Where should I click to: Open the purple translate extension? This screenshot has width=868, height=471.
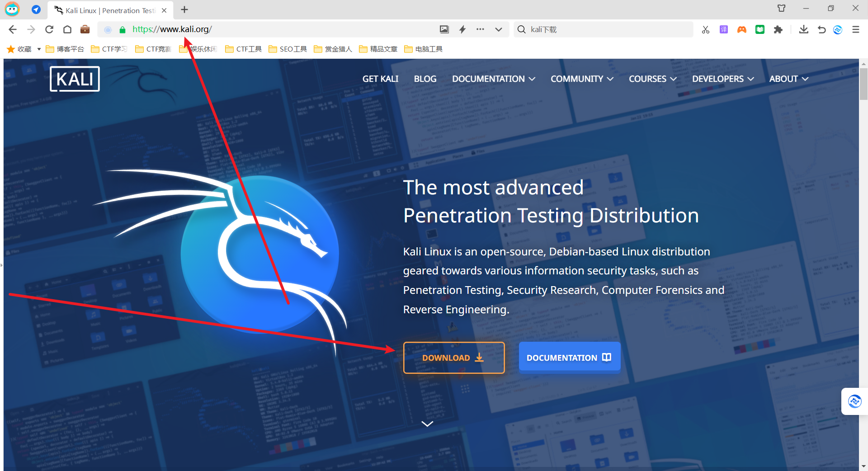724,30
